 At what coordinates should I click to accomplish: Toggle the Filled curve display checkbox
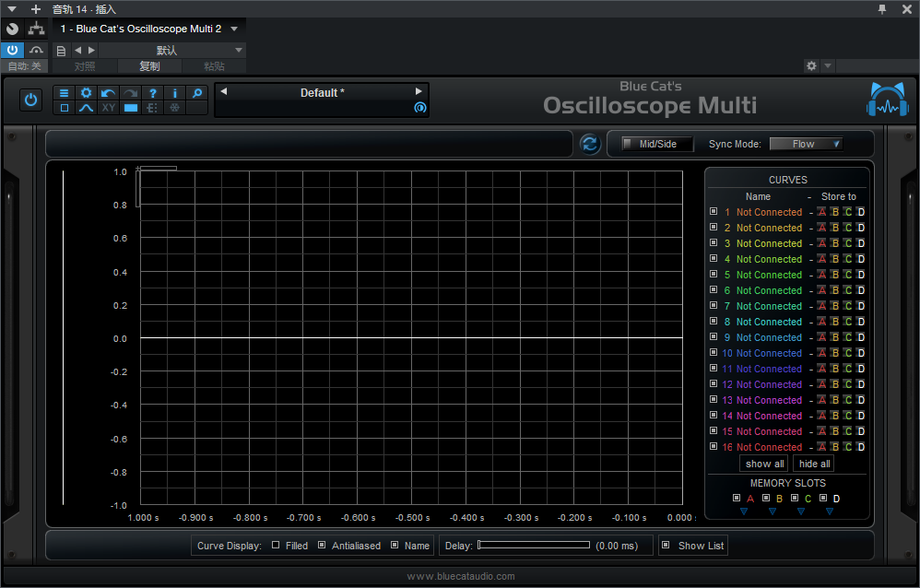pos(276,546)
